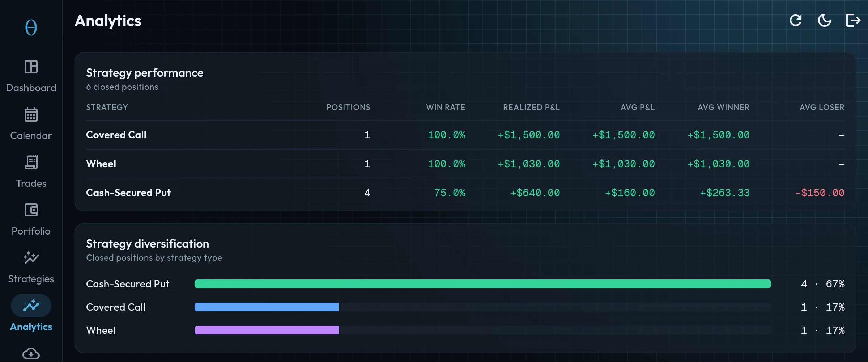This screenshot has width=868, height=362.
Task: Click the 75.0% win rate value
Action: (450, 193)
